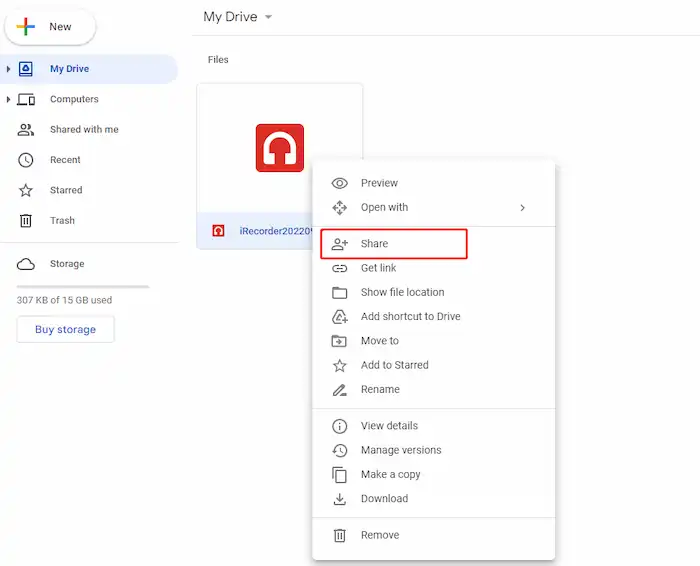
Task: Click the Rename pencil icon
Action: [339, 390]
